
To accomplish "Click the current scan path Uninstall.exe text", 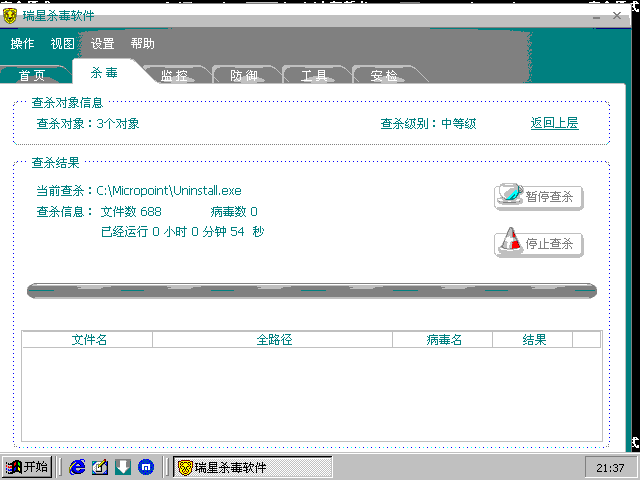I will 169,191.
